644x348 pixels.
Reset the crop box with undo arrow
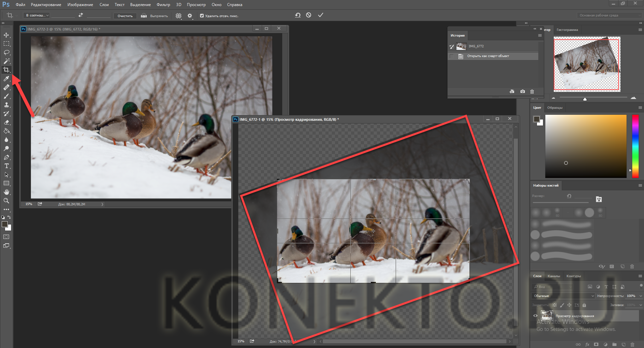[x=298, y=15]
